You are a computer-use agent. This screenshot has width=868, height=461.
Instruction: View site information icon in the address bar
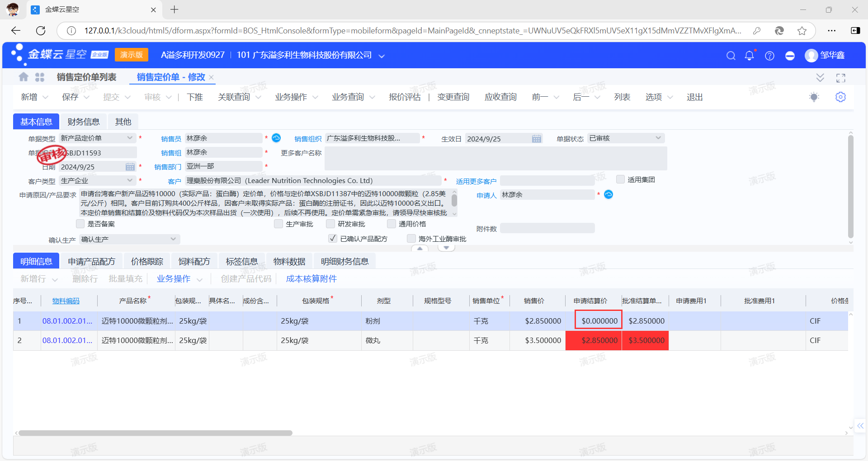click(x=71, y=31)
